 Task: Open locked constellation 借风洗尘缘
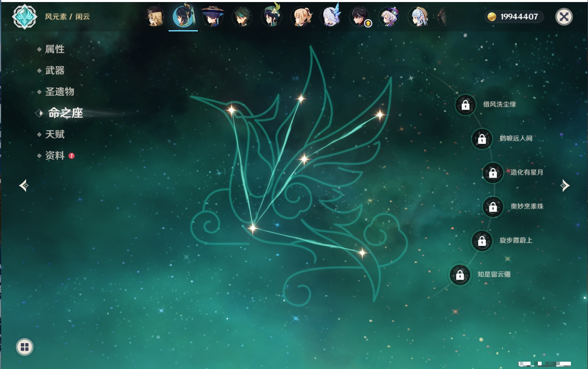point(465,105)
